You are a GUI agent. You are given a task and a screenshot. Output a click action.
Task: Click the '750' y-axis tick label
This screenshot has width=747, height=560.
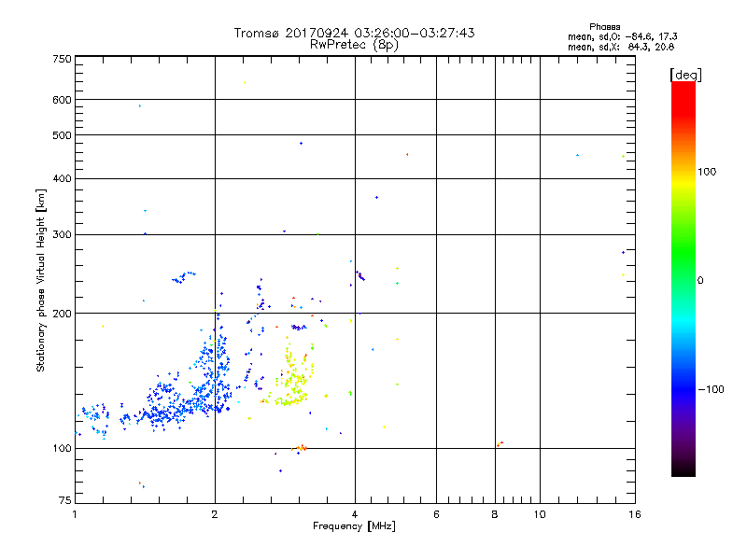click(x=62, y=59)
